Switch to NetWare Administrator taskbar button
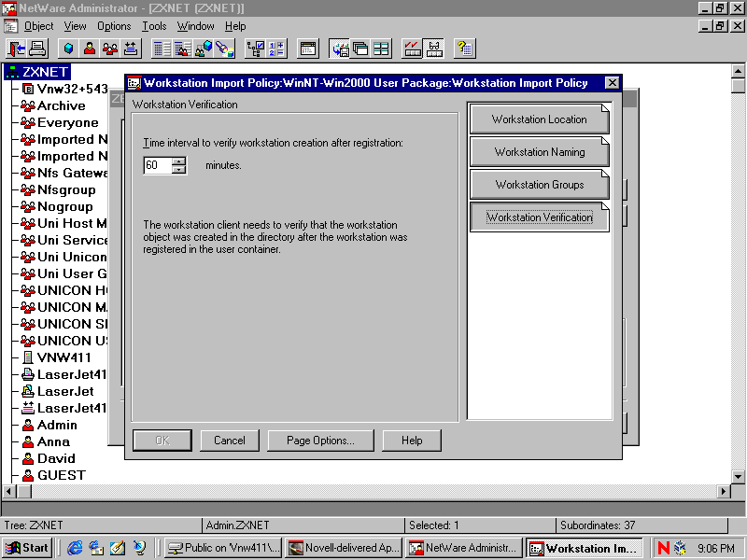This screenshot has height=560, width=747. tap(464, 548)
